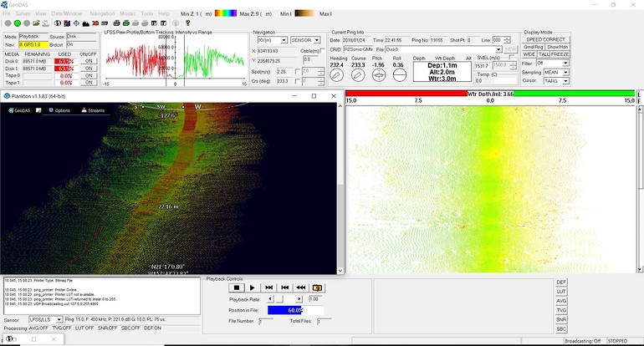
Task: Toggle Disk 0 ON button
Action: 89,61
